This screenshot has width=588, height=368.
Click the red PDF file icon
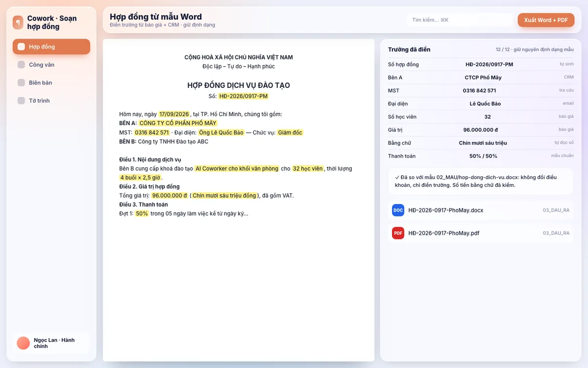pyautogui.click(x=398, y=233)
